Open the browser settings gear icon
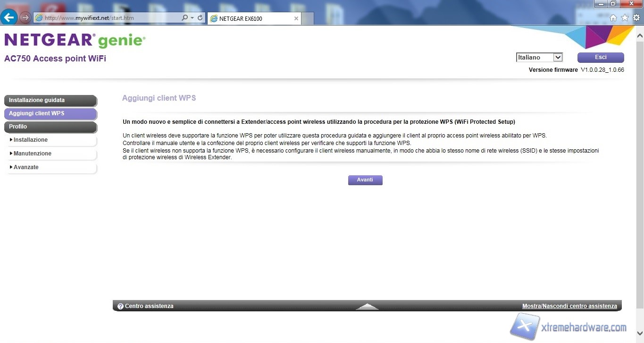This screenshot has height=343, width=644. [x=636, y=18]
